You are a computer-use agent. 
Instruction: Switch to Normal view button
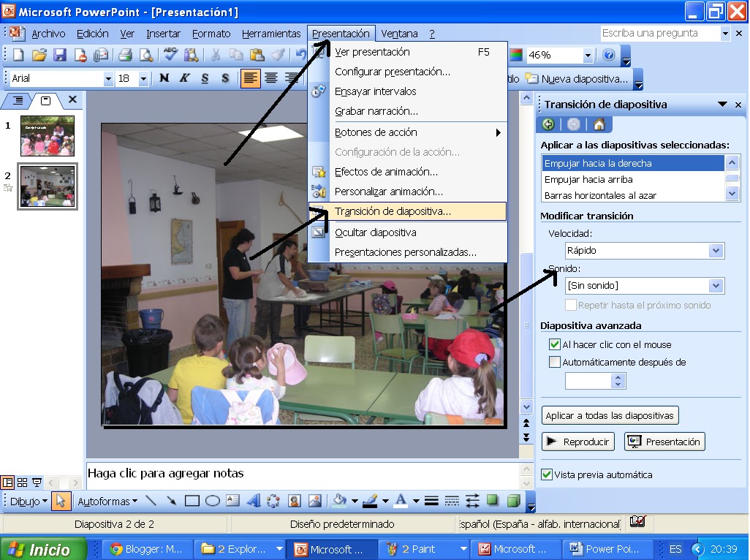pyautogui.click(x=7, y=483)
